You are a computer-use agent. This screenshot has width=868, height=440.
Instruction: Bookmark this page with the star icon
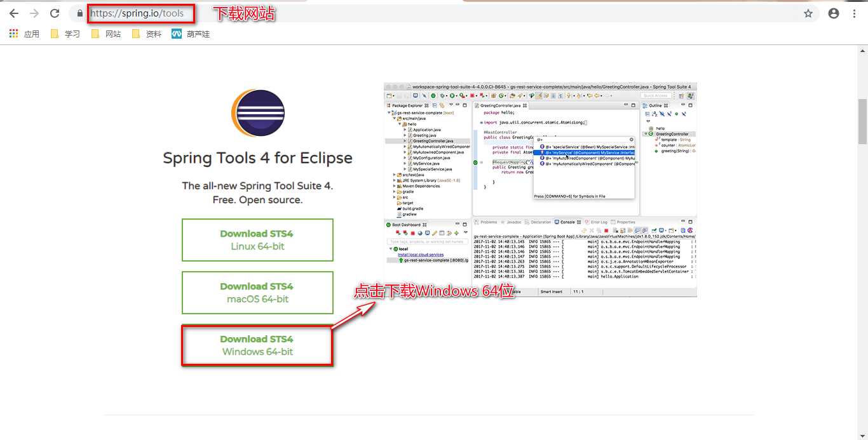point(808,13)
